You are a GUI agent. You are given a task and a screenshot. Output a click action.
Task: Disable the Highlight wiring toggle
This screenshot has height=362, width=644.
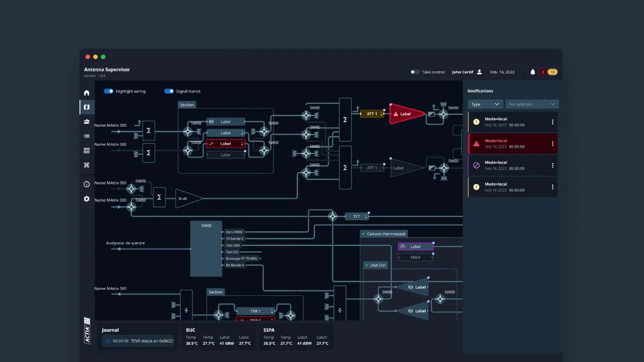[x=109, y=92]
